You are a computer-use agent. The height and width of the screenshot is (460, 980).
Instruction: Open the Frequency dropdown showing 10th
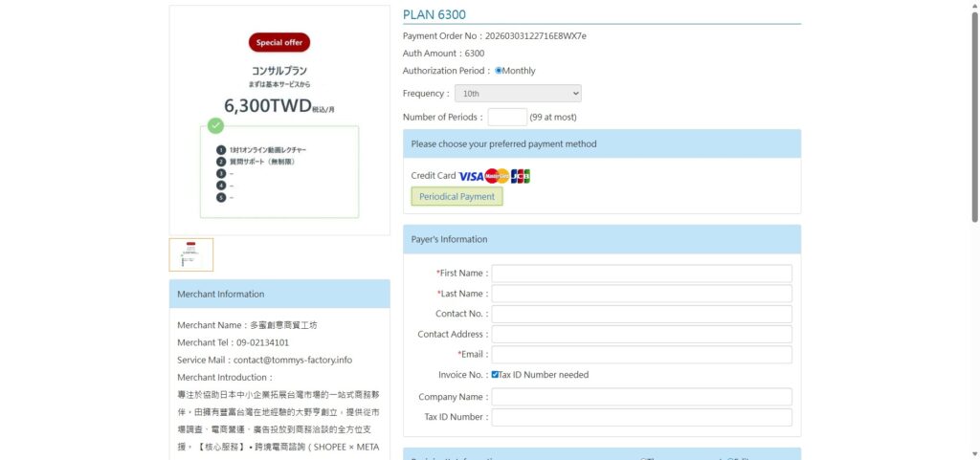tap(518, 94)
